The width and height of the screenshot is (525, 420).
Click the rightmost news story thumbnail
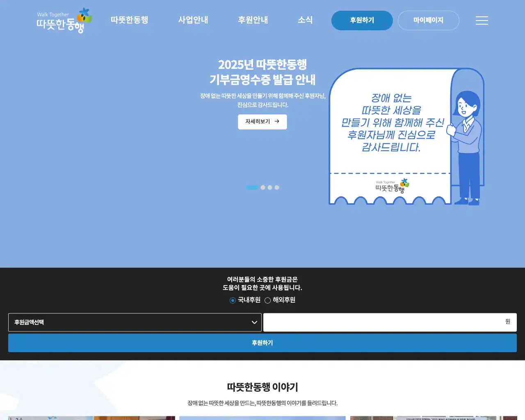pos(433,418)
